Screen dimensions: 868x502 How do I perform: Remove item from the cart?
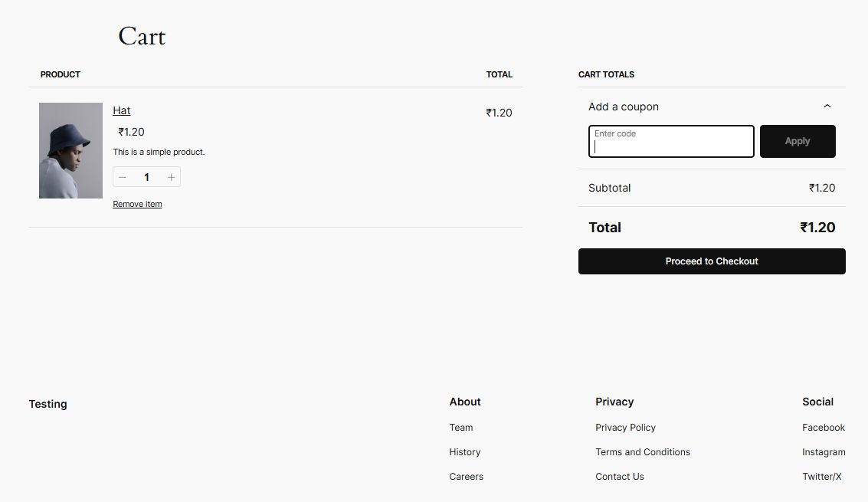[x=137, y=204]
